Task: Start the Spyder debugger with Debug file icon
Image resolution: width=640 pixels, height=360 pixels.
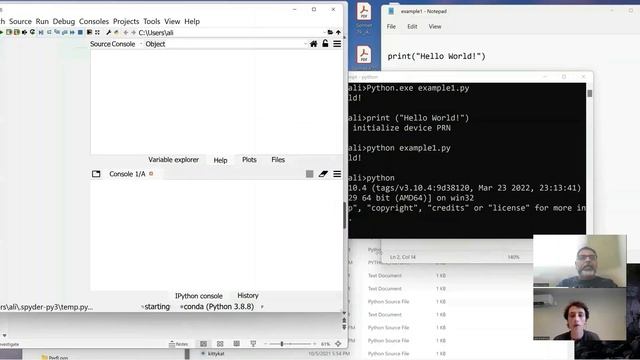Action: (x=41, y=32)
